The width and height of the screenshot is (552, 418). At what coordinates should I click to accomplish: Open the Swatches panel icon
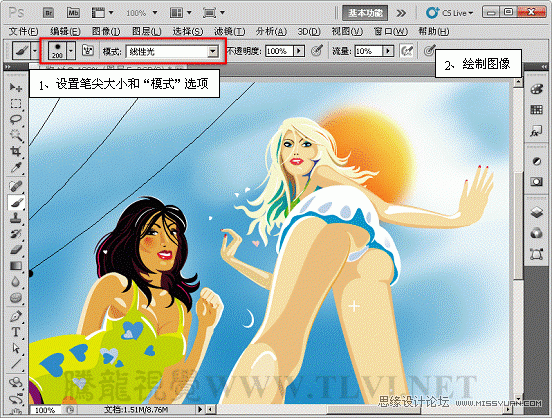pyautogui.click(x=537, y=110)
